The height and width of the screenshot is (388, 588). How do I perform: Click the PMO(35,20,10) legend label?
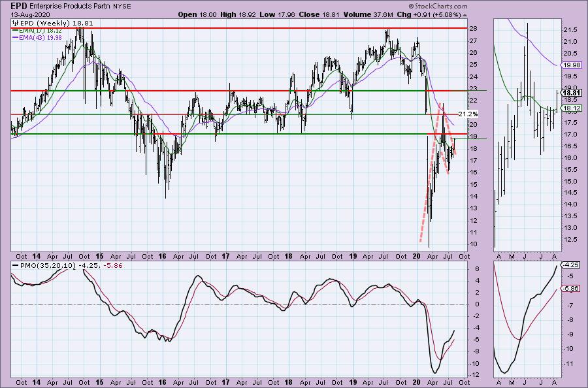tap(48, 265)
